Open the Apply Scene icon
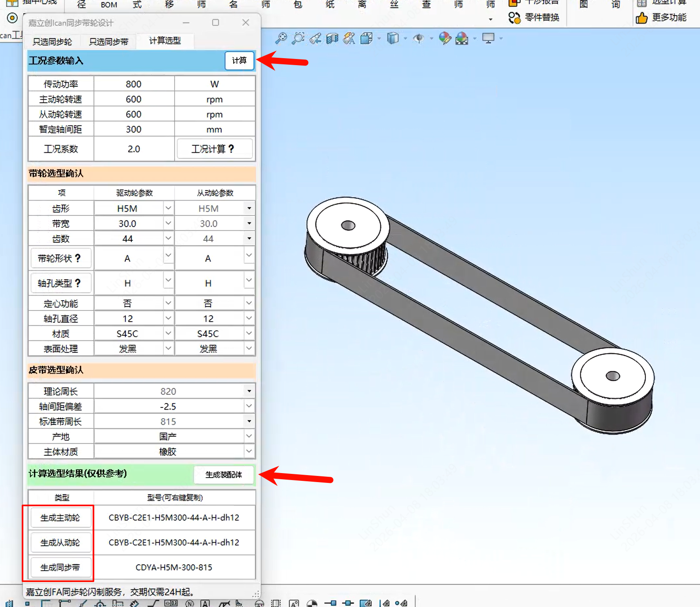Screen dimensions: 700x607 [462, 39]
